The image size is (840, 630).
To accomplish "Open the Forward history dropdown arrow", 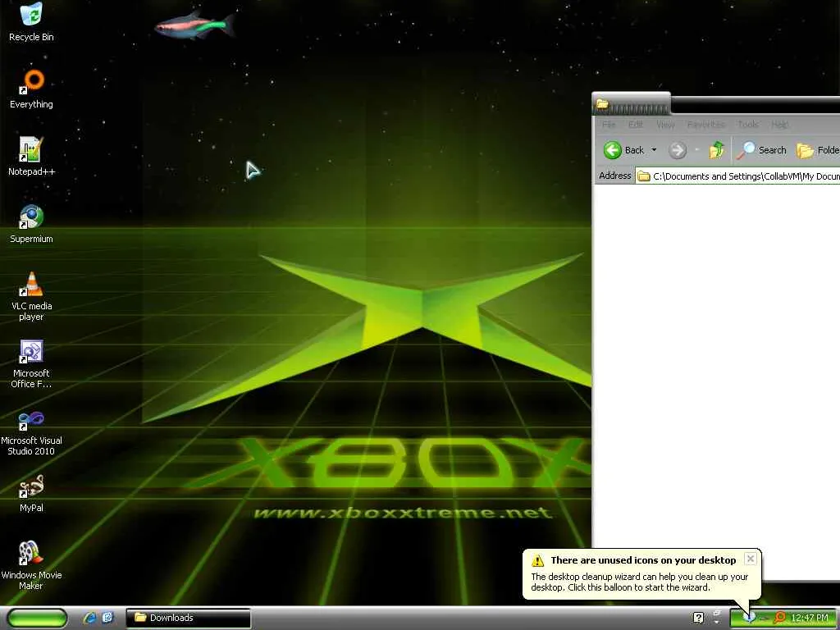I will [697, 150].
